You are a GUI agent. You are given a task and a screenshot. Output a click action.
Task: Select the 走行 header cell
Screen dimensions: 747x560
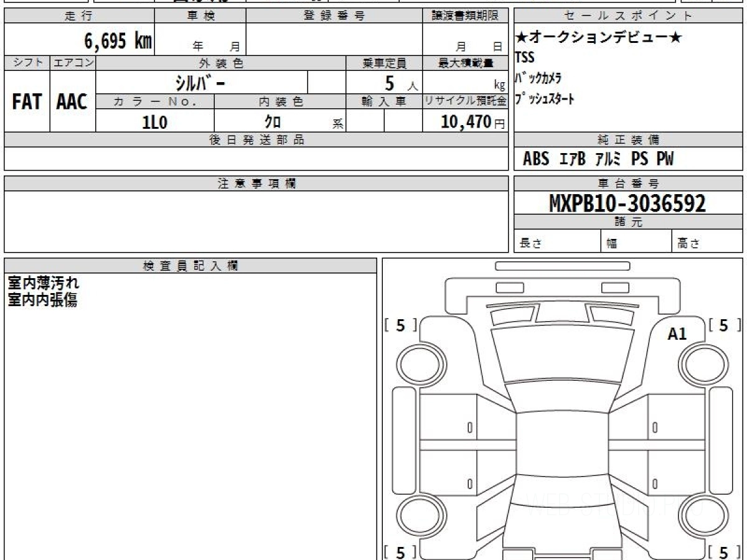click(79, 16)
